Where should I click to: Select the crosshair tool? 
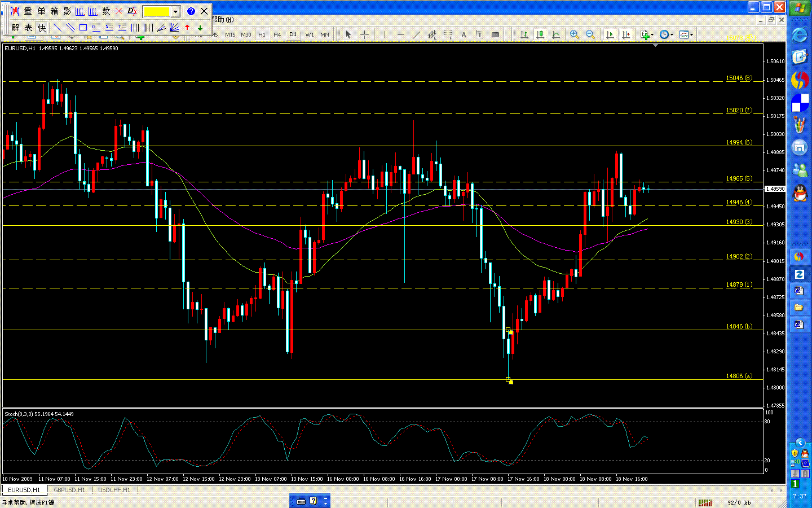click(x=365, y=35)
